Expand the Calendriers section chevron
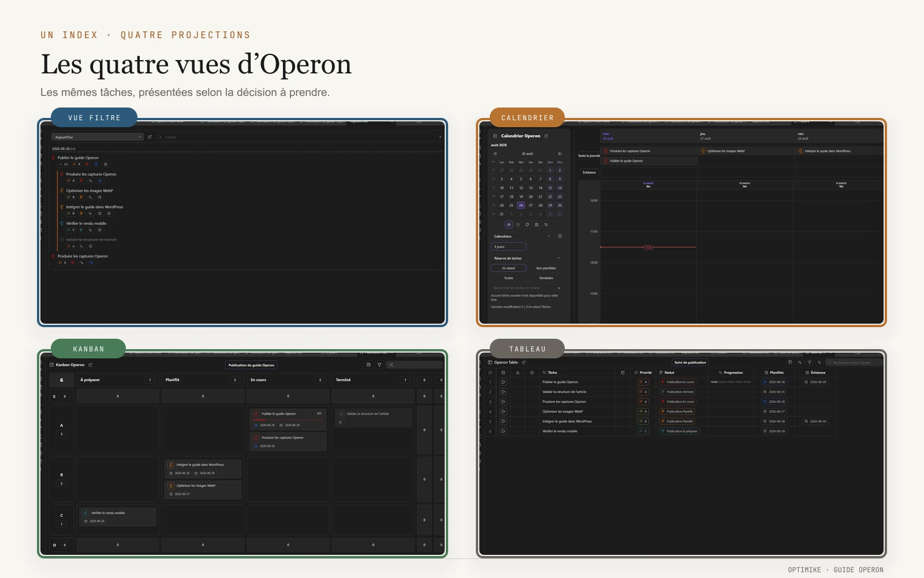 coord(549,236)
